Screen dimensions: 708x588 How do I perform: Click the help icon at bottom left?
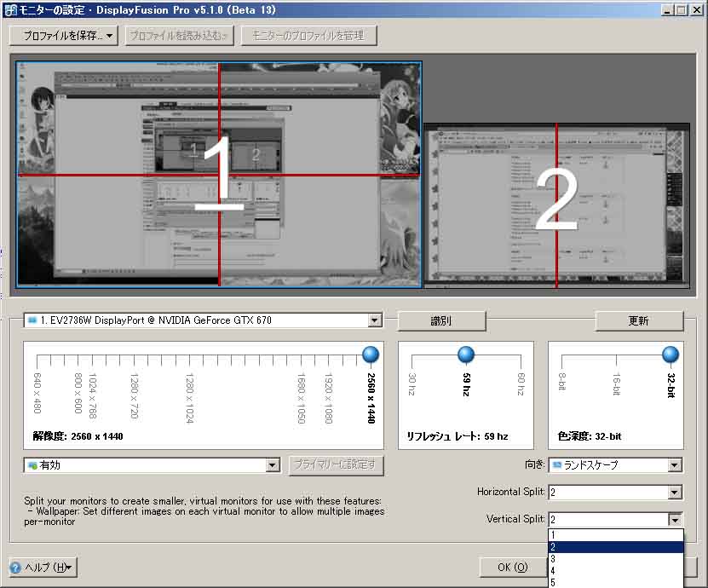pos(16,568)
